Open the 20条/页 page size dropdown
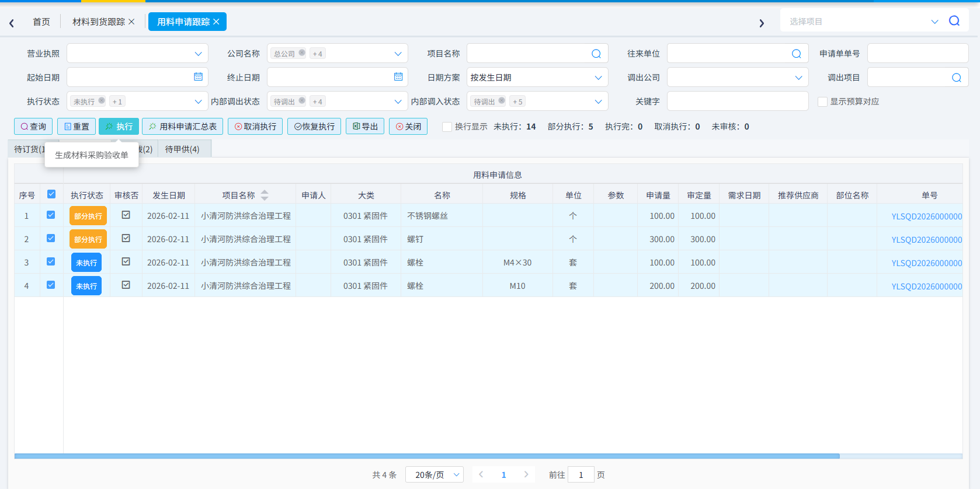This screenshot has height=489, width=980. (435, 474)
